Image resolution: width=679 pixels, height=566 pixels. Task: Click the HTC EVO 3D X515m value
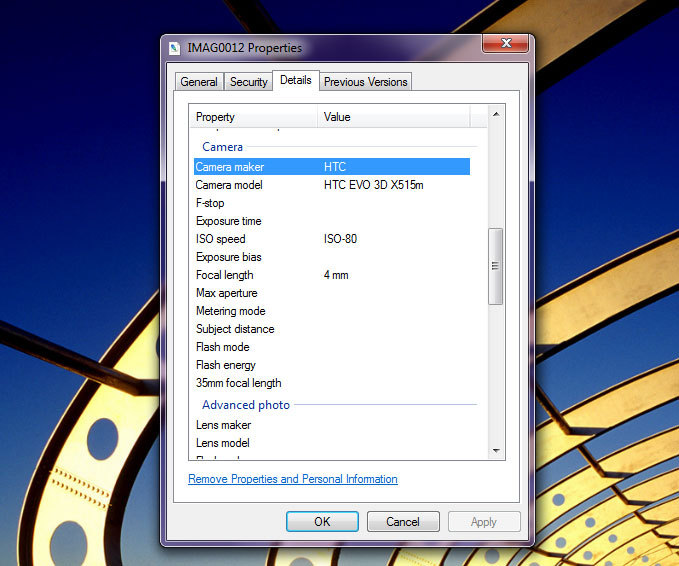click(x=374, y=185)
